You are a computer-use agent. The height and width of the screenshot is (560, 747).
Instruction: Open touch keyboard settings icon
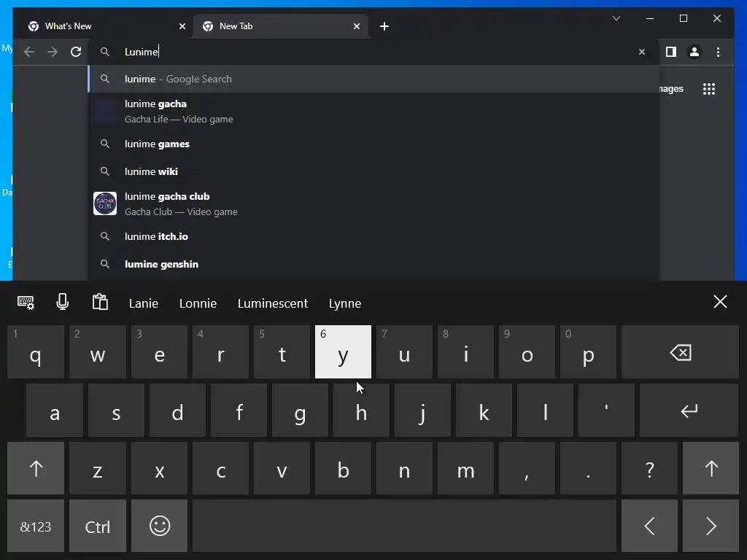click(x=26, y=303)
